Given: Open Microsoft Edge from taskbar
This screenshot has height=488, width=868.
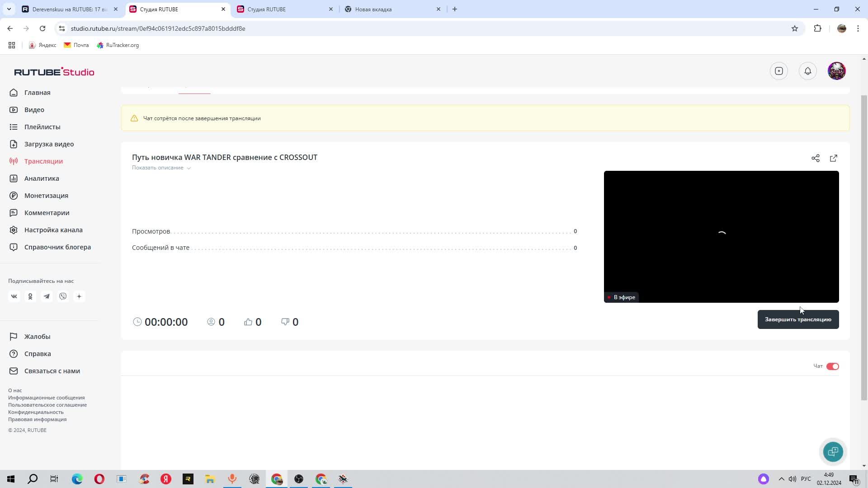Looking at the screenshot, I should pyautogui.click(x=77, y=479).
